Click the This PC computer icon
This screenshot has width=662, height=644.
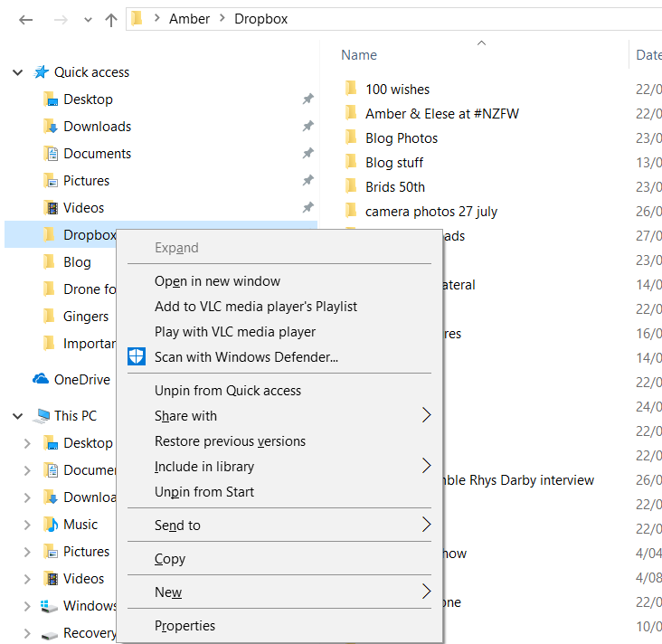(x=42, y=416)
